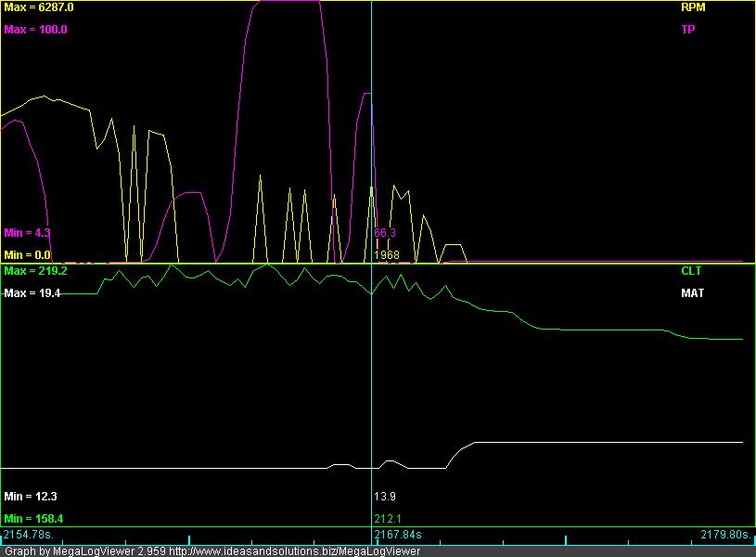Click the RPM legend label
The height and width of the screenshot is (557, 756).
click(692, 6)
